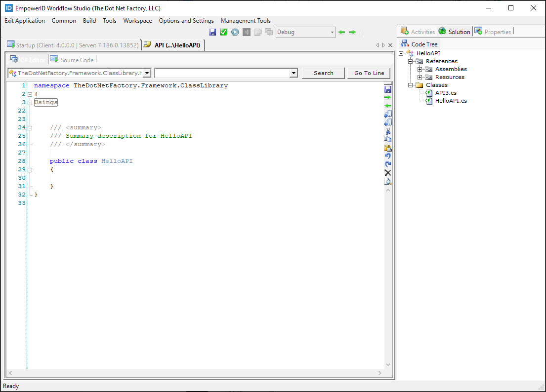Select HelloAPI.cs in the Code Tree
The height and width of the screenshot is (392, 546).
(451, 101)
